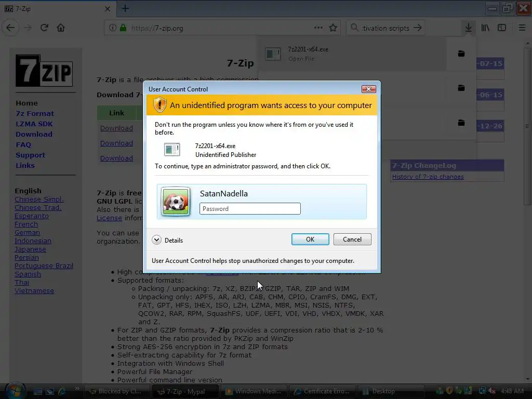Click the site information icon in address bar

[113, 28]
